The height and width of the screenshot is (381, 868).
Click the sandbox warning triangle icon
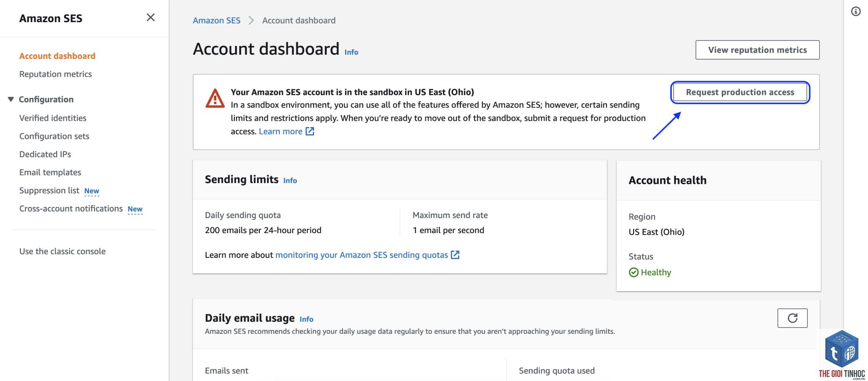pyautogui.click(x=215, y=99)
